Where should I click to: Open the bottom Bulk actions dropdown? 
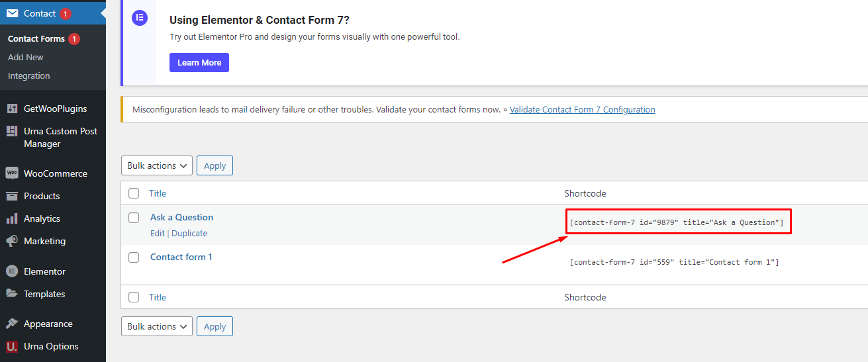pos(157,326)
